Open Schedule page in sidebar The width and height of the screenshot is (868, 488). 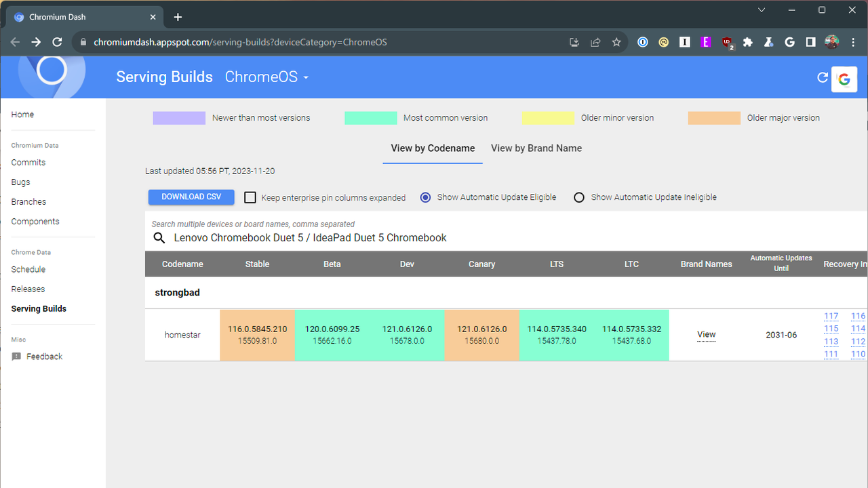tap(28, 270)
